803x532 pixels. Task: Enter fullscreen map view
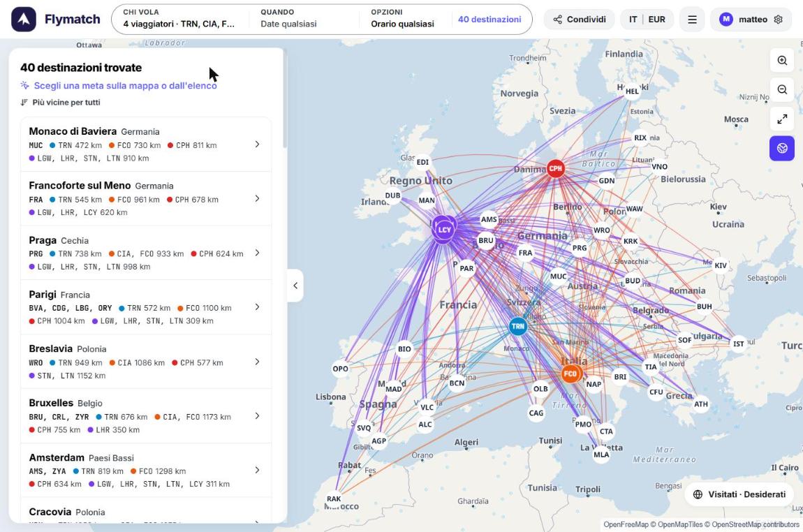pyautogui.click(x=782, y=119)
